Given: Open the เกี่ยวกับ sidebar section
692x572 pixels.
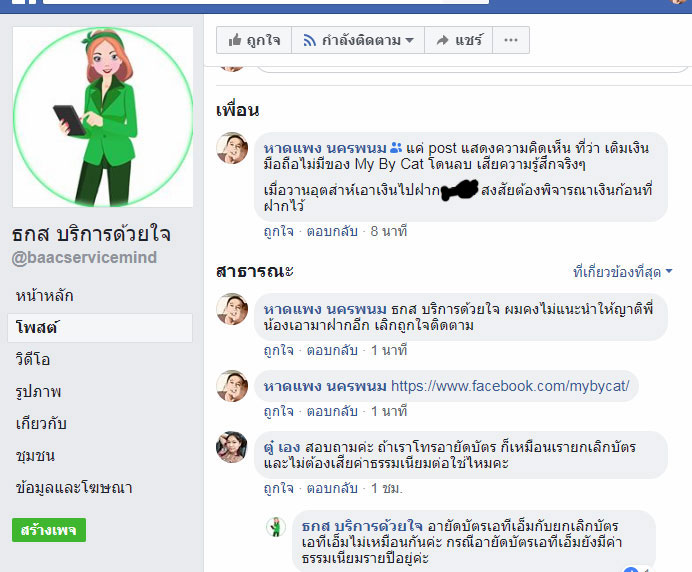Looking at the screenshot, I should (x=41, y=423).
